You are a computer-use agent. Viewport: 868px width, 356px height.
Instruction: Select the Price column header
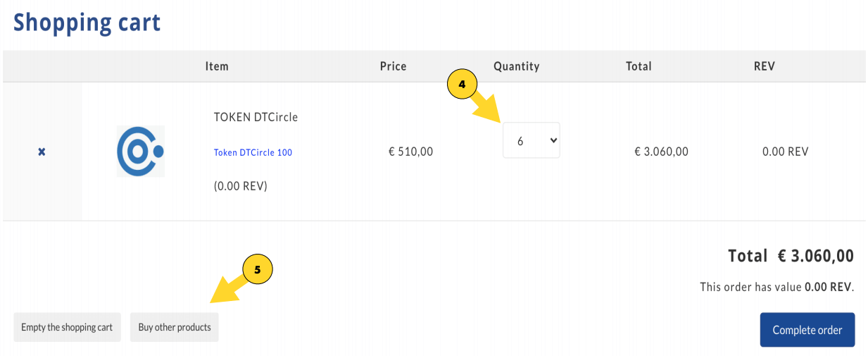tap(393, 66)
